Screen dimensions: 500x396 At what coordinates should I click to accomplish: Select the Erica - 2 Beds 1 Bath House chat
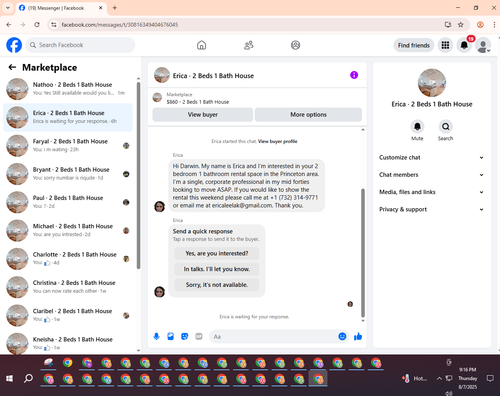pyautogui.click(x=68, y=117)
